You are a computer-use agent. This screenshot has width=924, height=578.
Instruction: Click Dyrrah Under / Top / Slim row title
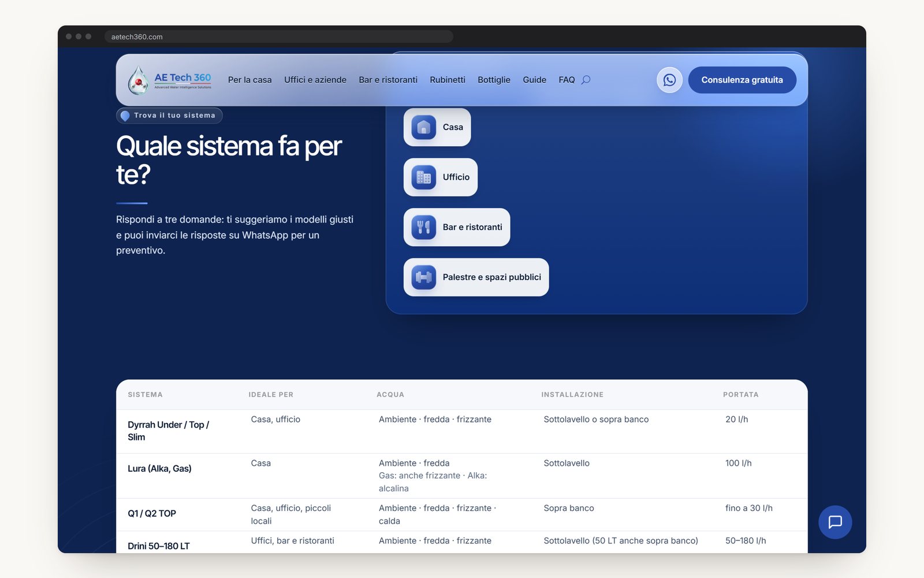(168, 431)
